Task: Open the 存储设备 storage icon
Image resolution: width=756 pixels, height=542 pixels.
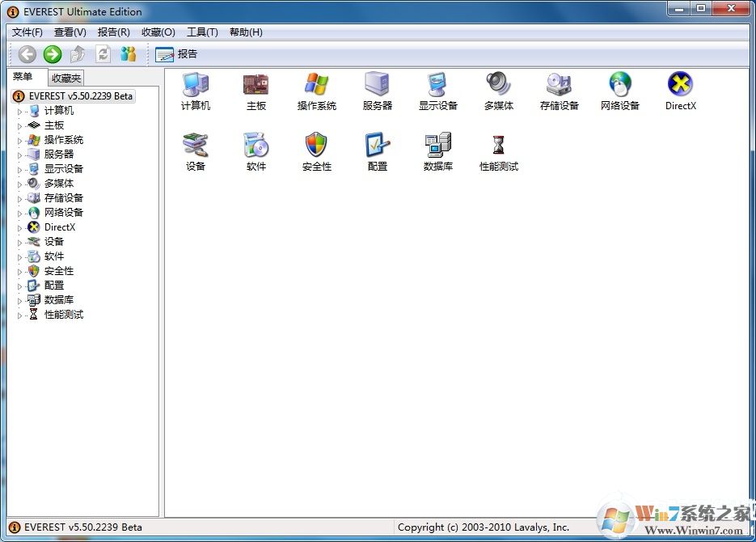Action: [x=559, y=85]
